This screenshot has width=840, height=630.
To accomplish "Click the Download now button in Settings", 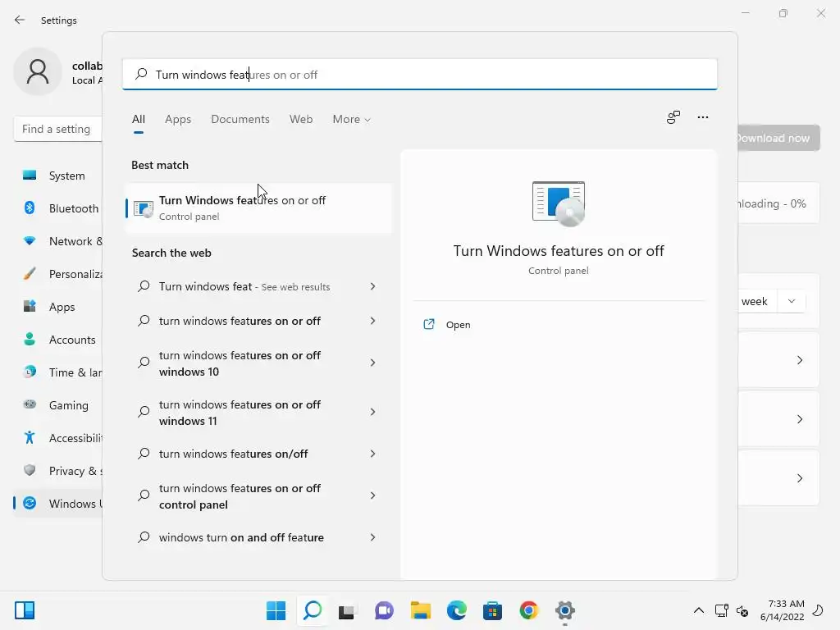I will pyautogui.click(x=778, y=138).
